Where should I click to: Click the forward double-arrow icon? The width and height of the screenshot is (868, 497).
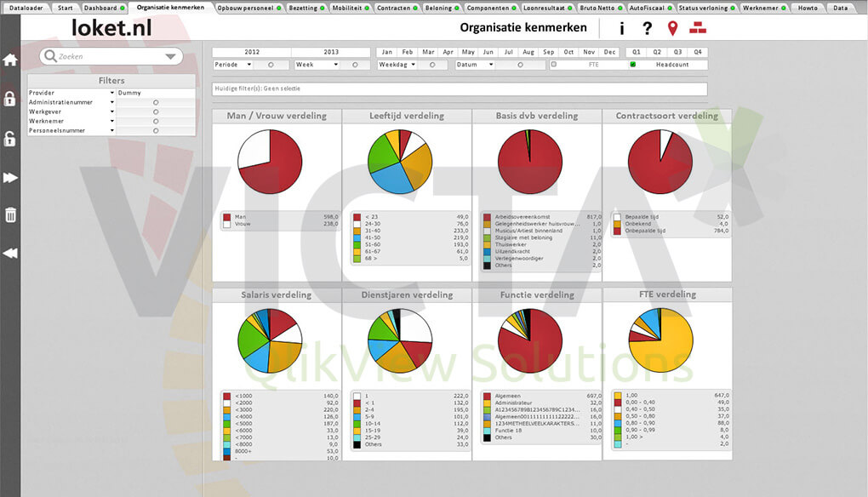tap(10, 178)
